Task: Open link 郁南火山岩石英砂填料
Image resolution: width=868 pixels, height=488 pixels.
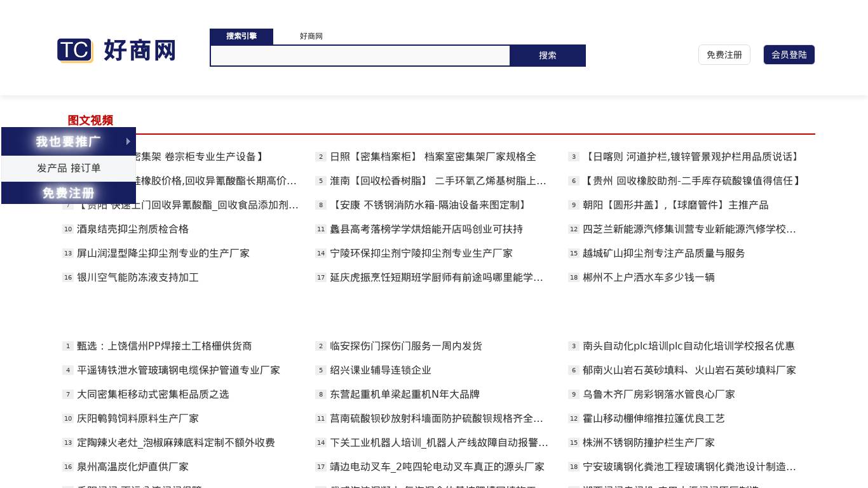Action: 689,370
